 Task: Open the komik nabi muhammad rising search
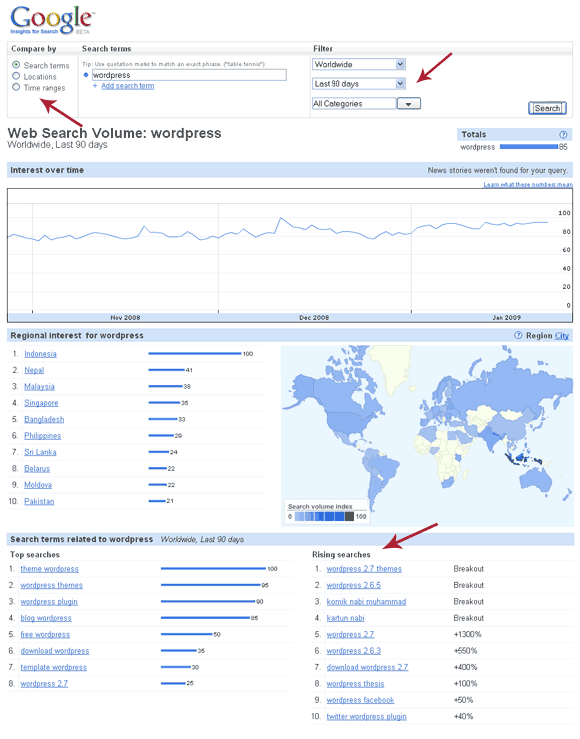click(x=366, y=602)
